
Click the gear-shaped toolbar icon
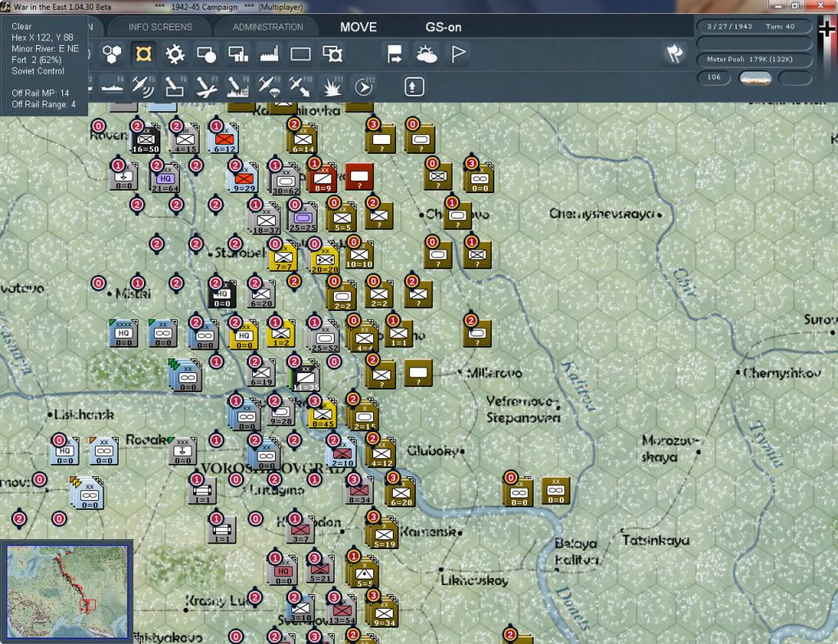175,54
